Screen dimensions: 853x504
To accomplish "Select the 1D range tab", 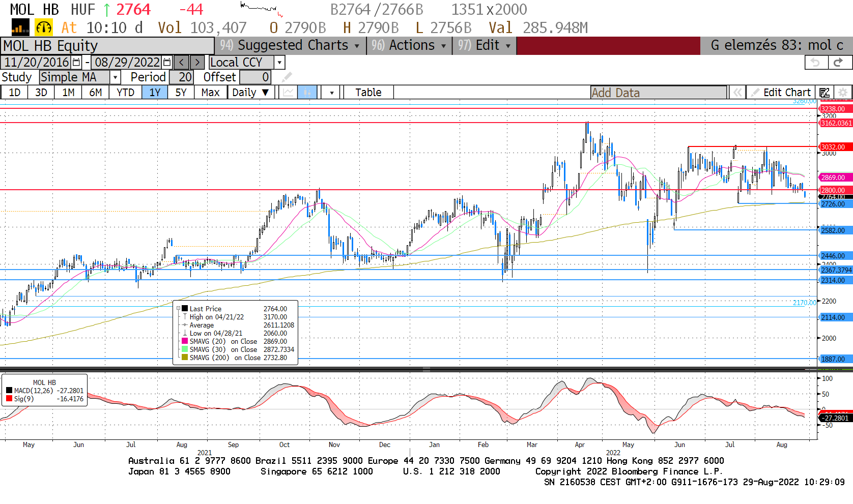I will [x=15, y=92].
